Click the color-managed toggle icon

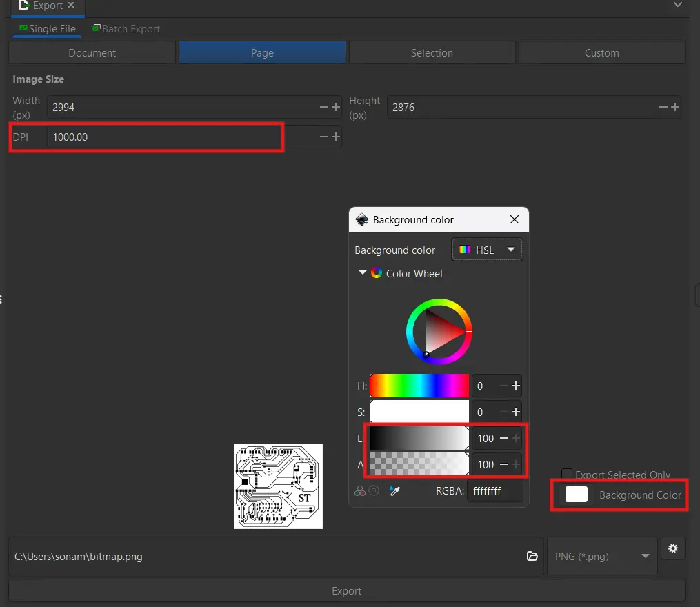(x=360, y=491)
